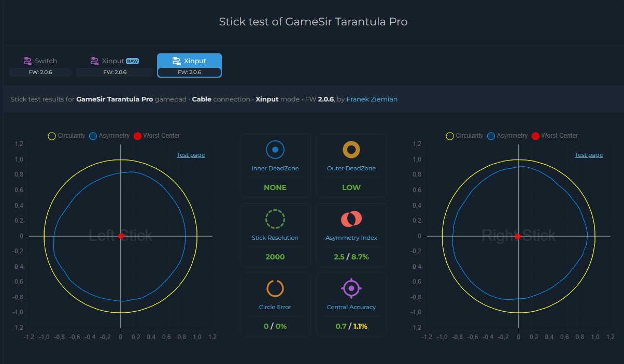Click the 2000 stick resolution value
The height and width of the screenshot is (364, 624).
275,257
